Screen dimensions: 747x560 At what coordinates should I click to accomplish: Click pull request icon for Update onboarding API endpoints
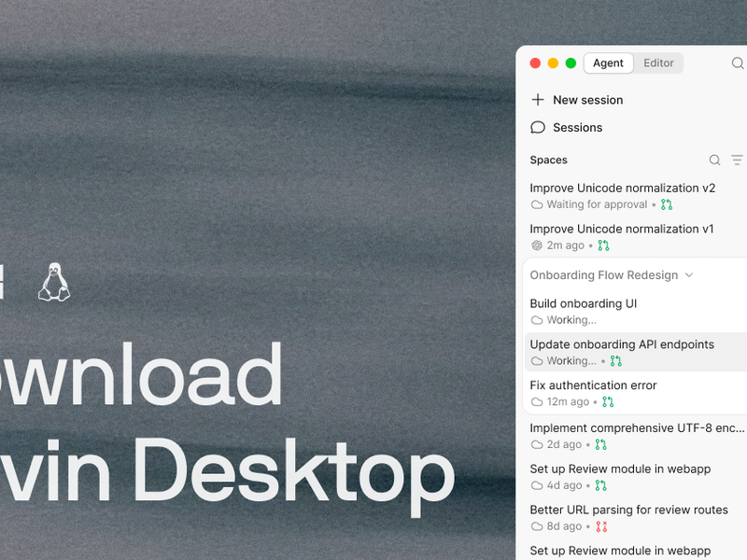coord(616,361)
